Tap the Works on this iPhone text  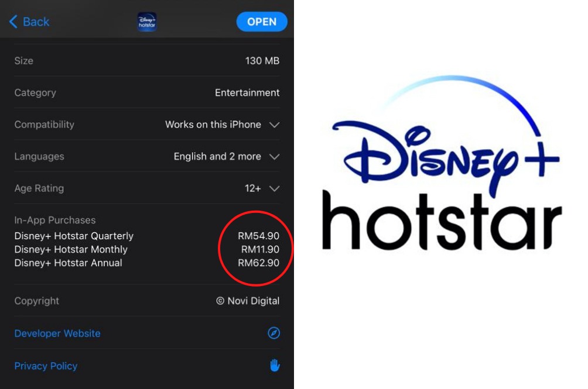tap(213, 124)
